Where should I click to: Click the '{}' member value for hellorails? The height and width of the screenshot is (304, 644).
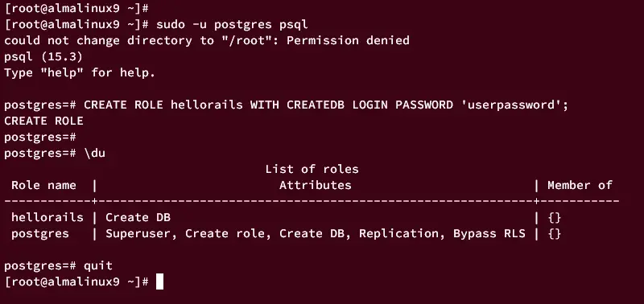(x=555, y=217)
